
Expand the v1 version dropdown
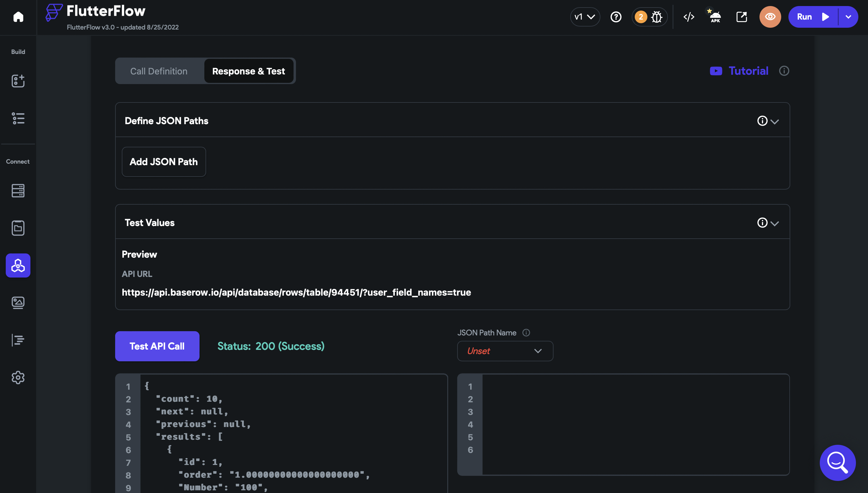(585, 17)
